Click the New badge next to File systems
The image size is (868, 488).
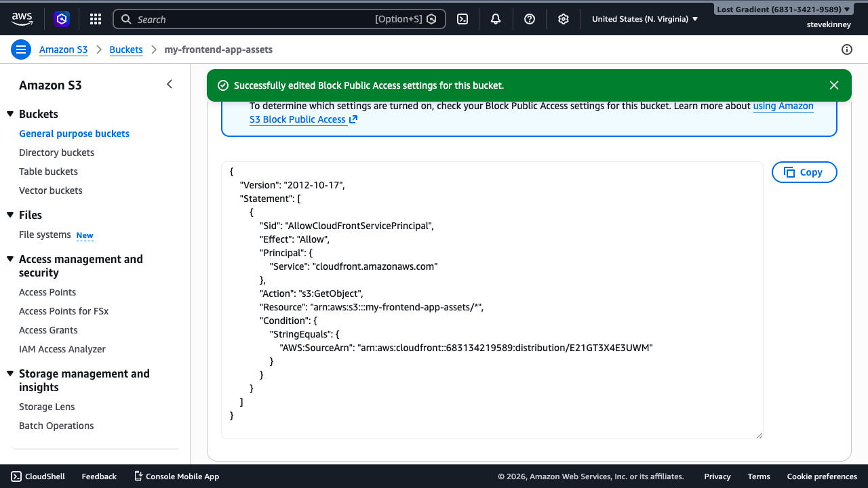pos(85,235)
